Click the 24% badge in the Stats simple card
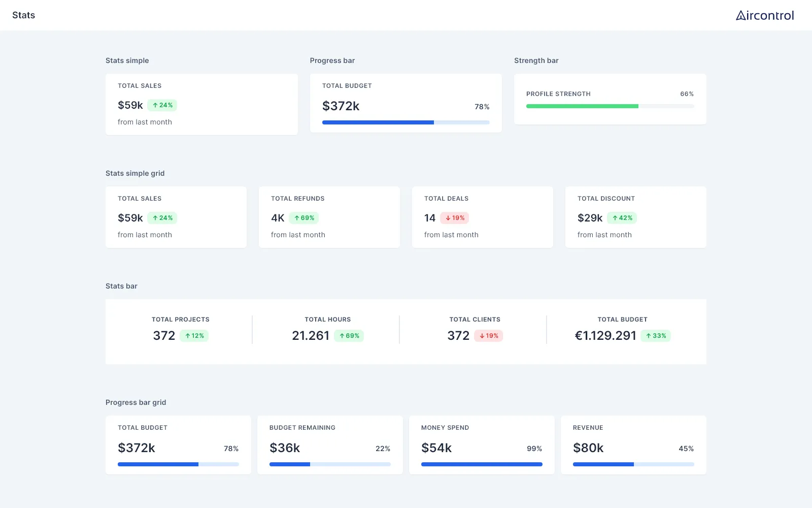 (162, 105)
